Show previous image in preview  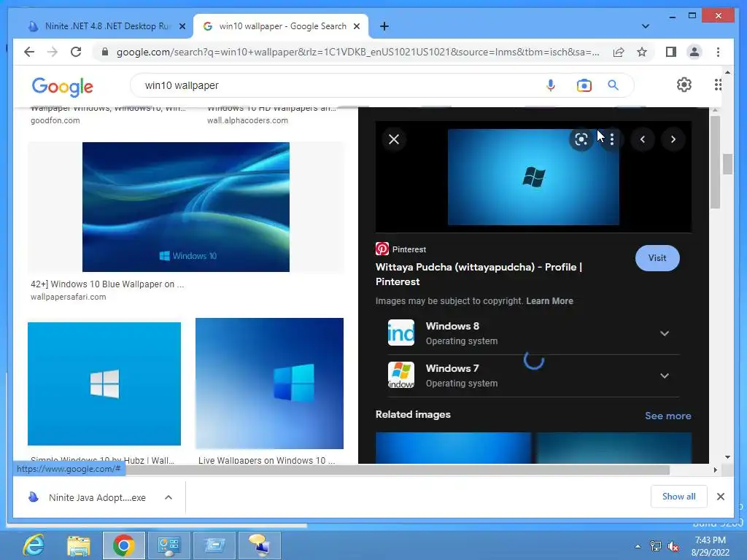643,139
